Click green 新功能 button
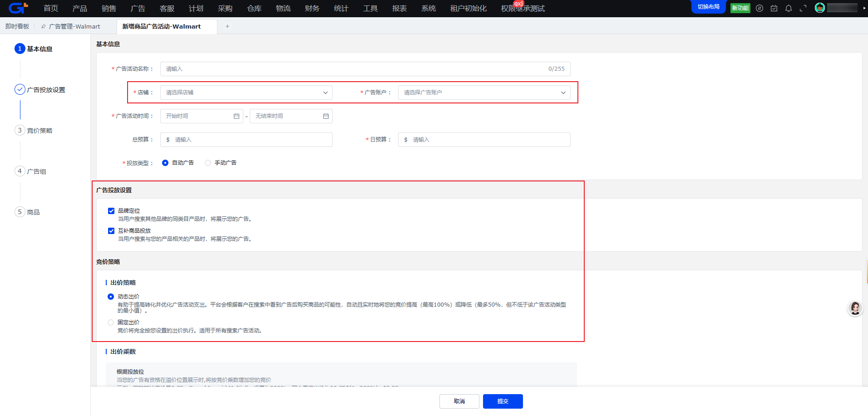868x415 pixels. tap(740, 8)
